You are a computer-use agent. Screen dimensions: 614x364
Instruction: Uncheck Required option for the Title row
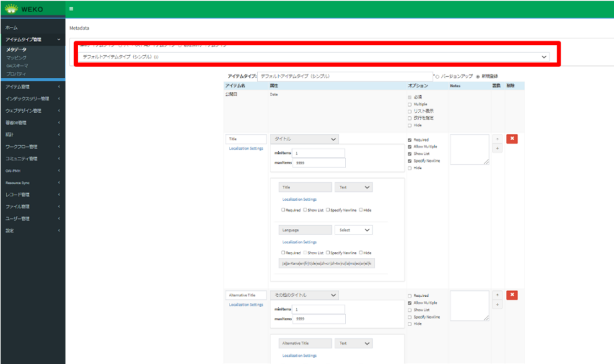[x=410, y=140]
